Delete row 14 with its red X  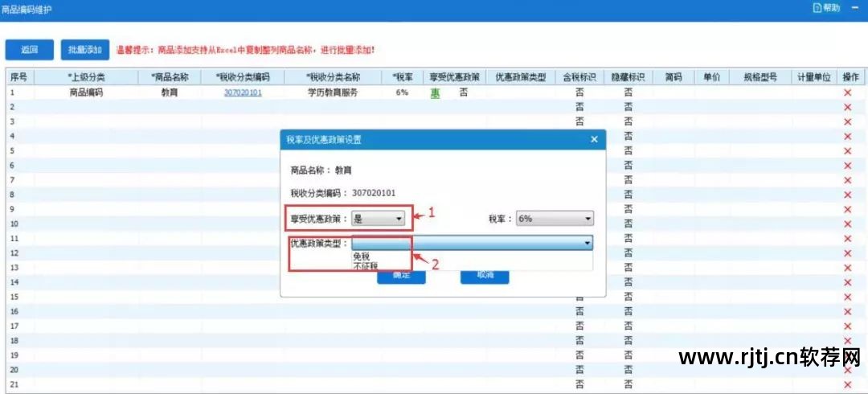click(x=847, y=282)
